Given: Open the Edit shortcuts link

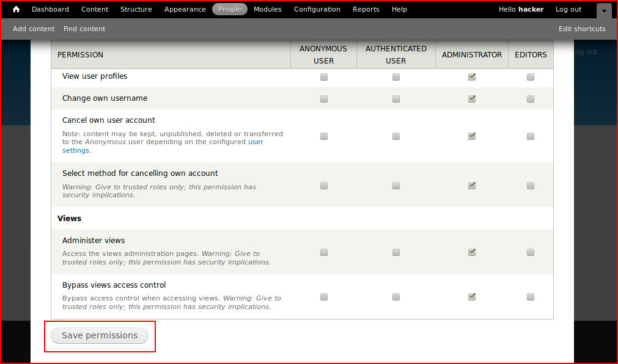Looking at the screenshot, I should [x=582, y=29].
